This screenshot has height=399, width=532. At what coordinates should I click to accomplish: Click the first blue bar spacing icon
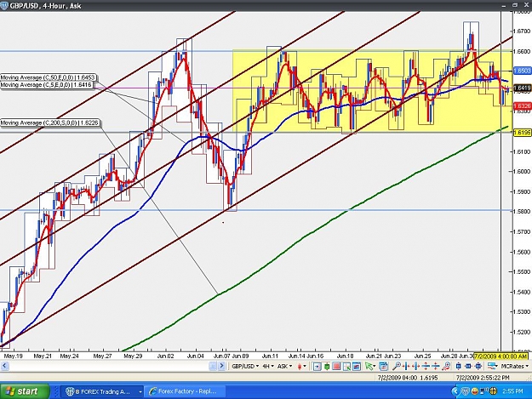[459, 366]
